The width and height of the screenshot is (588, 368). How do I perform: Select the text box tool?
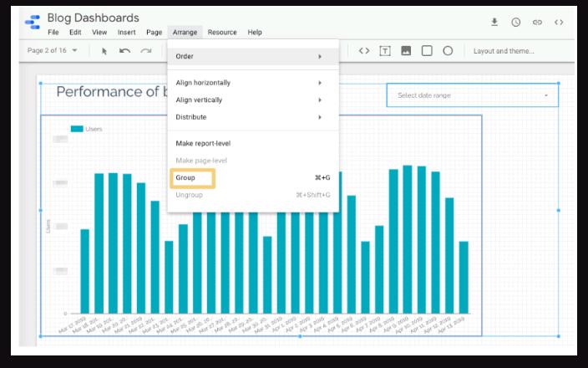coord(385,51)
